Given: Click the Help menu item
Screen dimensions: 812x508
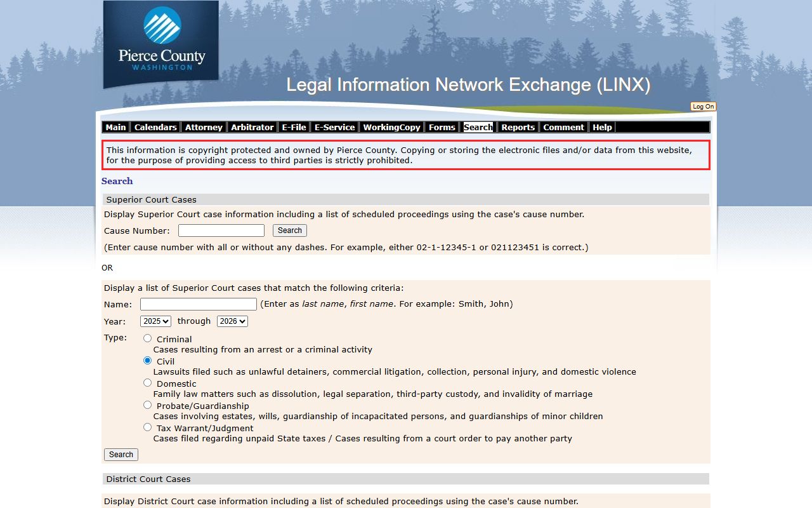Looking at the screenshot, I should coord(602,127).
